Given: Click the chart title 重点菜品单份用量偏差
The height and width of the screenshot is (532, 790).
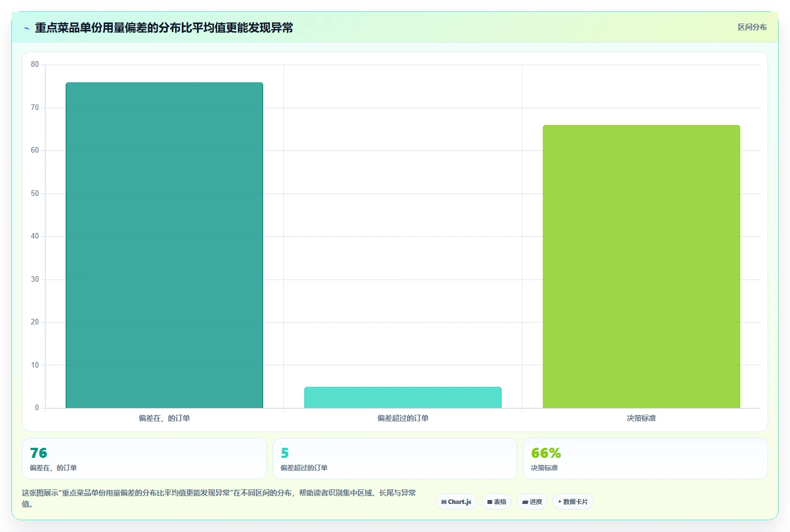Looking at the screenshot, I should point(164,27).
